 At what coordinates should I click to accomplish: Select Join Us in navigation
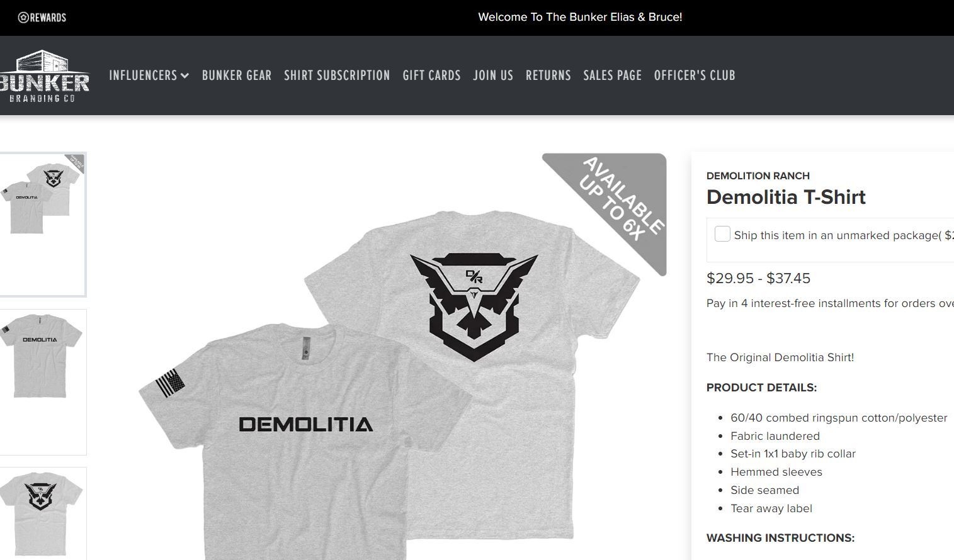pos(493,76)
